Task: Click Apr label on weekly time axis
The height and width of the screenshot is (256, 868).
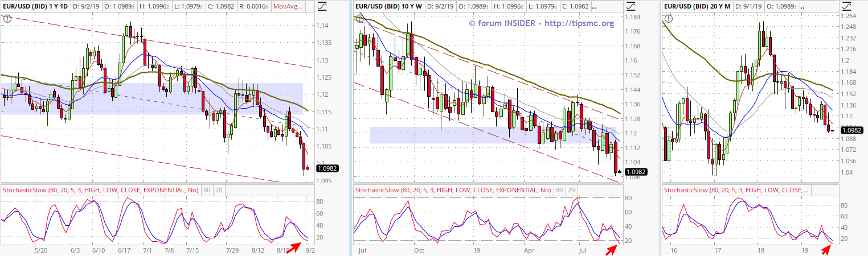Action: coord(529,250)
